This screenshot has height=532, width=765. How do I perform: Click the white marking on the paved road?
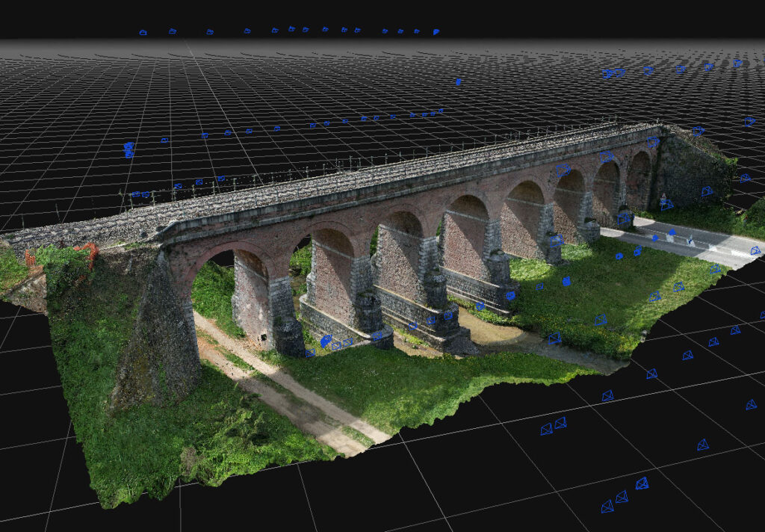tap(691, 240)
